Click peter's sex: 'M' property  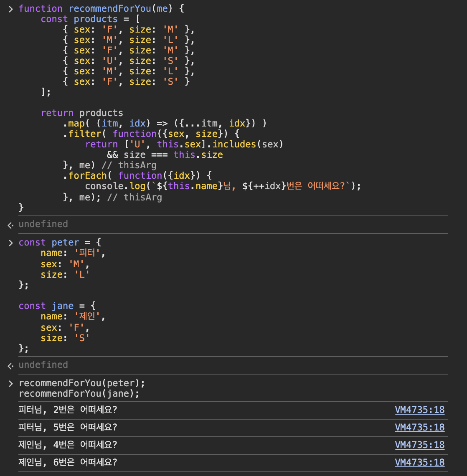pyautogui.click(x=65, y=264)
